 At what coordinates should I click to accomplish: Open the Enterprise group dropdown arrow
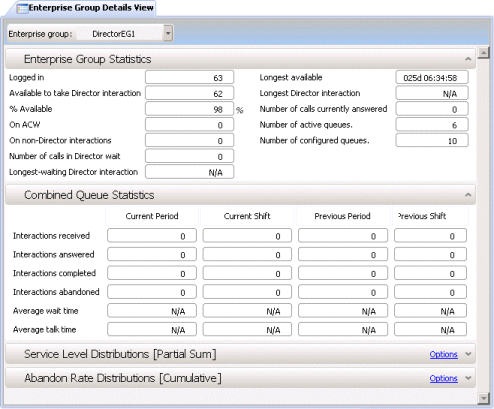168,33
